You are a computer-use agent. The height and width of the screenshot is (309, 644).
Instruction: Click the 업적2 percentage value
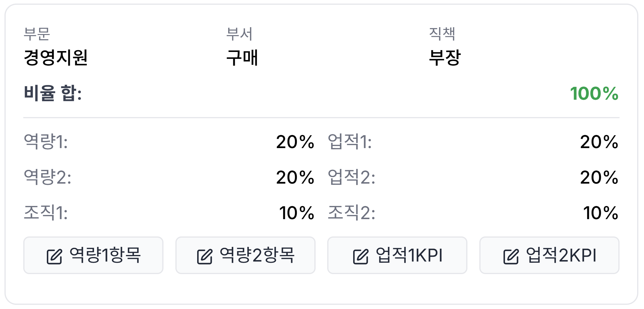599,177
